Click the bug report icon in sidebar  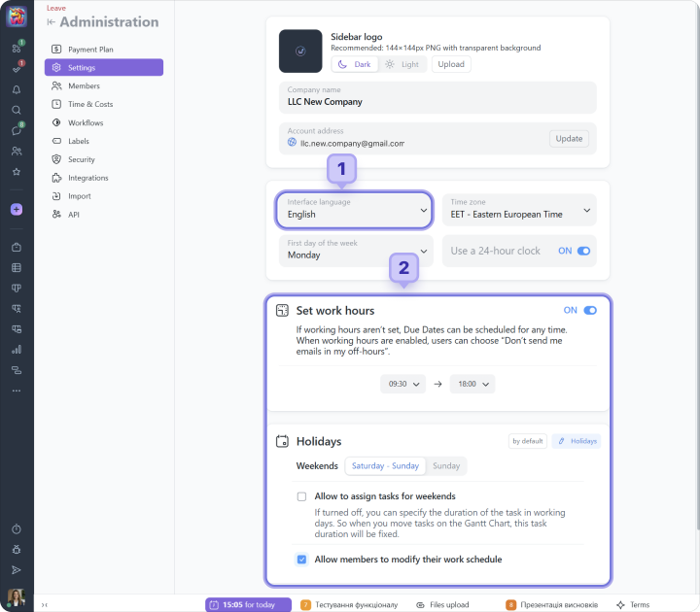pos(17,550)
